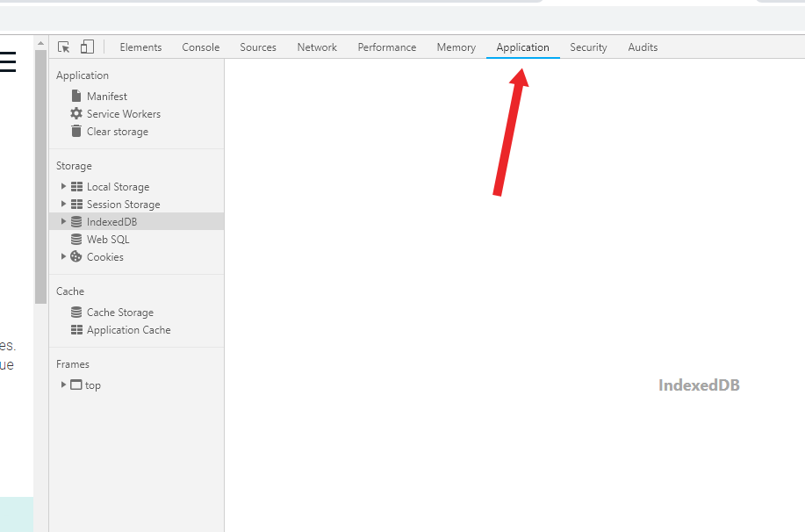Click the page scrollbar up arrow

click(x=41, y=44)
